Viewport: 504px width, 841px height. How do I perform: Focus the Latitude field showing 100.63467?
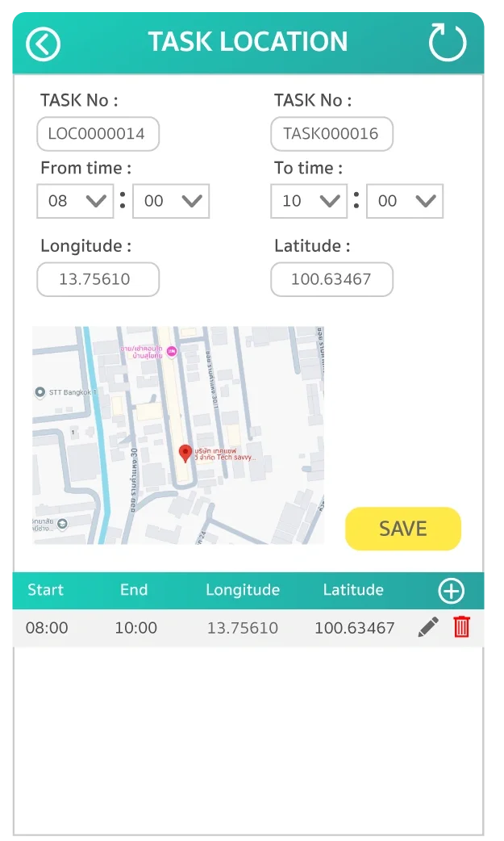(x=331, y=279)
